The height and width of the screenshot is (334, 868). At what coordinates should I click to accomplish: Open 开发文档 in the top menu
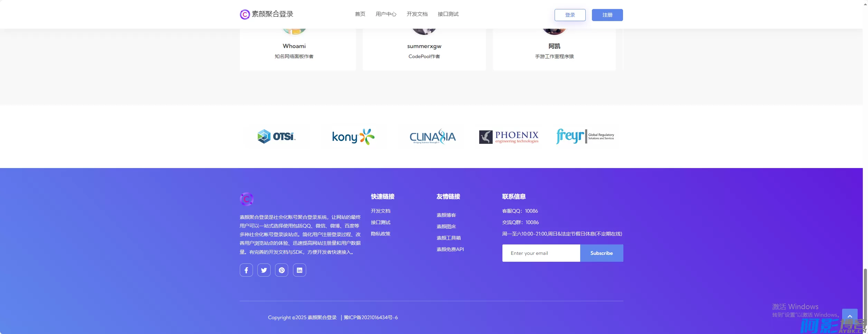coord(417,14)
